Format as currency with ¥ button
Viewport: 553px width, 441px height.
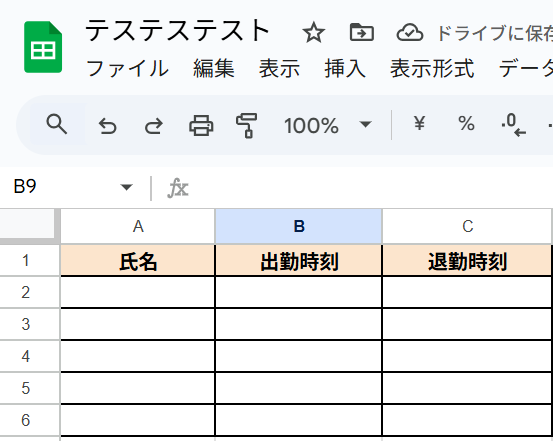419,123
